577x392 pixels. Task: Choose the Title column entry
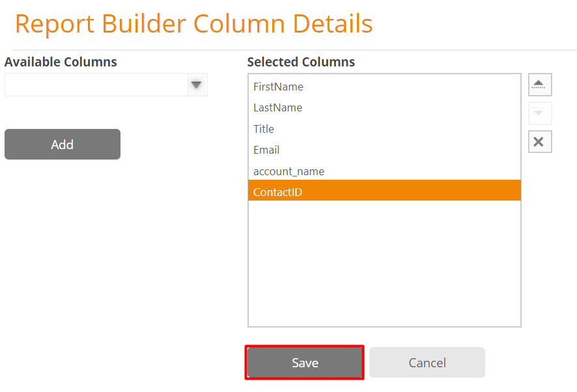[384, 129]
